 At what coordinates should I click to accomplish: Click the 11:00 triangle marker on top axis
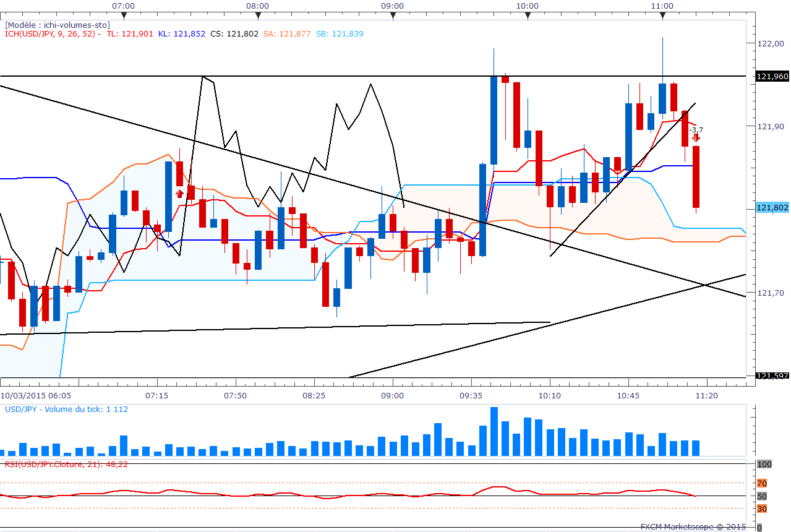tap(662, 16)
